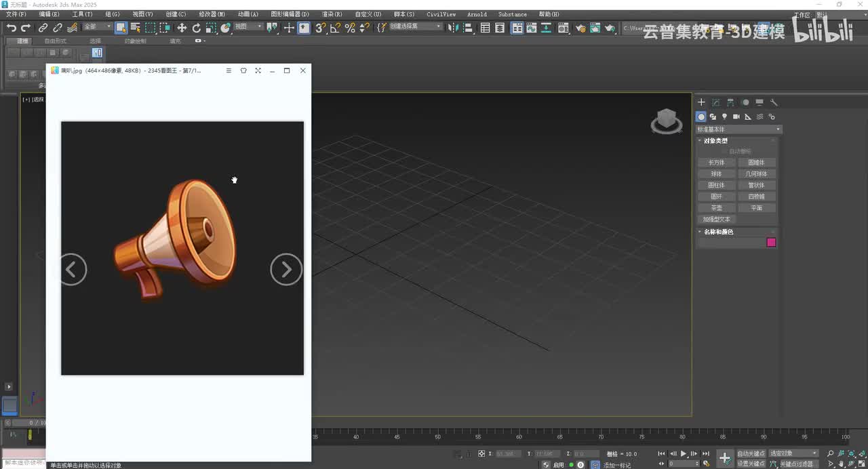The image size is (868, 469).
Task: Click the 茶壶 teapot button
Action: 717,208
